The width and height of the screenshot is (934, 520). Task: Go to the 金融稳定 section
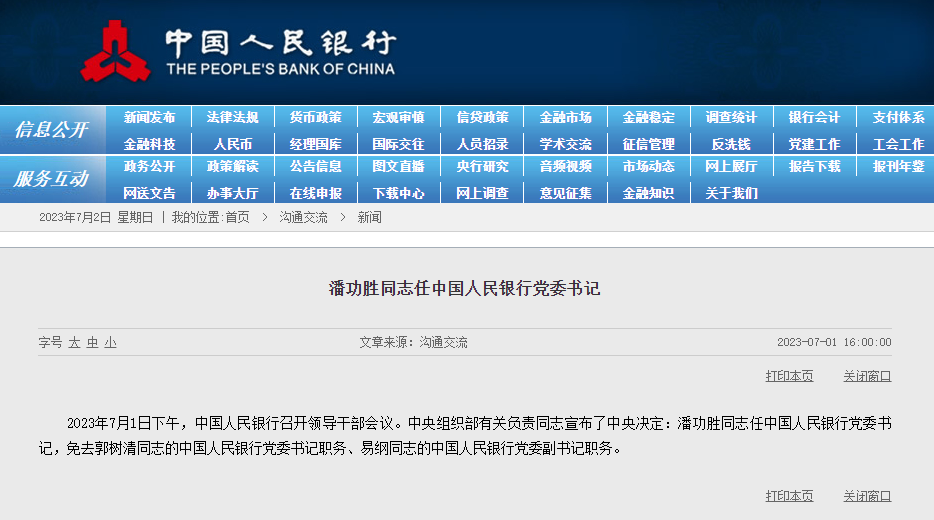pos(648,117)
